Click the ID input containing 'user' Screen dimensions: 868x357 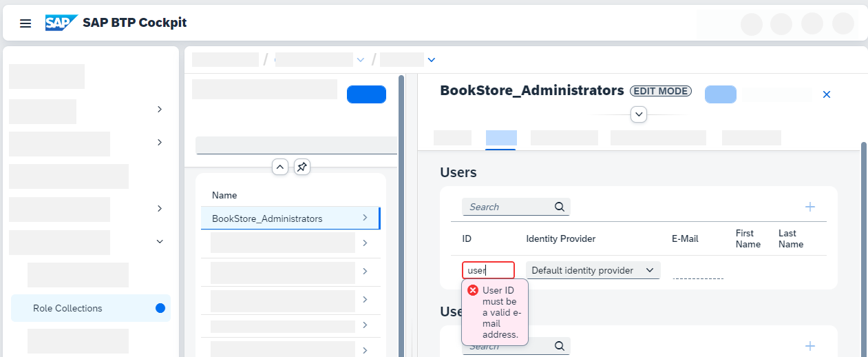(488, 270)
